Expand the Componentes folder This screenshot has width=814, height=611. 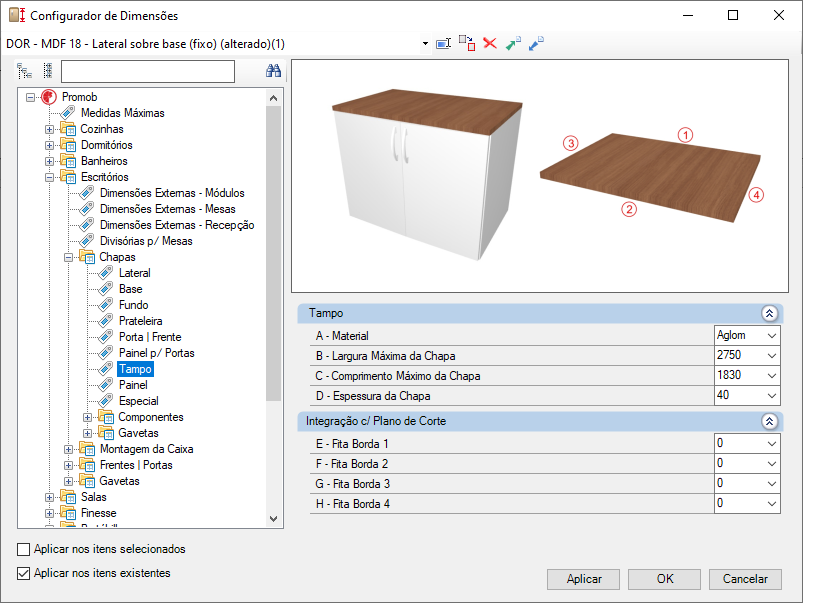(88, 417)
